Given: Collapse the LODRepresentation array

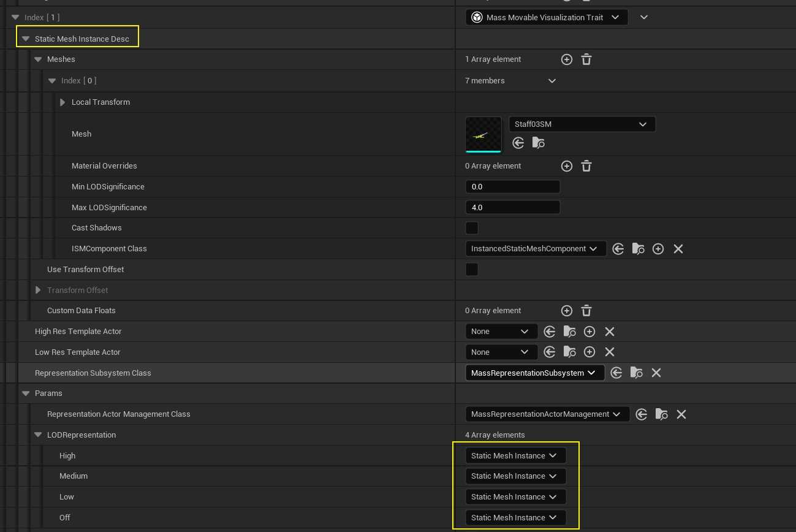Looking at the screenshot, I should (38, 435).
